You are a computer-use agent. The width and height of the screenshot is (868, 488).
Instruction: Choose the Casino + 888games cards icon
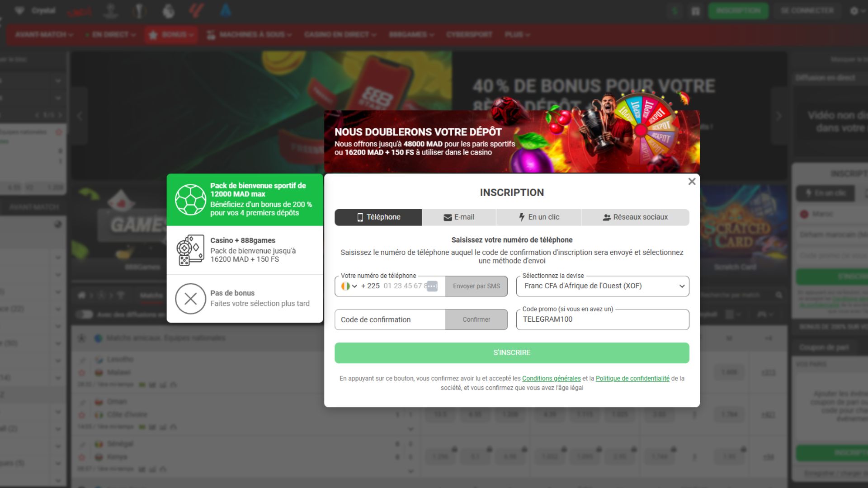point(190,250)
